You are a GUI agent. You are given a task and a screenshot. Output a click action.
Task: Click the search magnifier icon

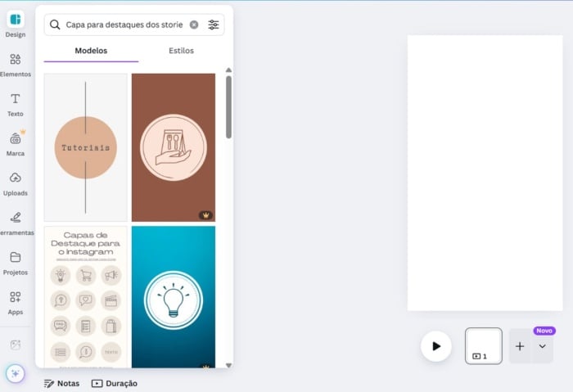click(x=55, y=25)
